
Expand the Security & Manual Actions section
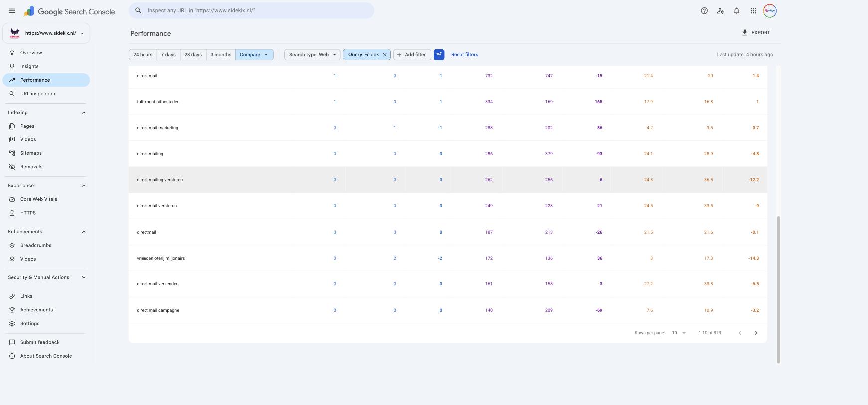click(84, 277)
